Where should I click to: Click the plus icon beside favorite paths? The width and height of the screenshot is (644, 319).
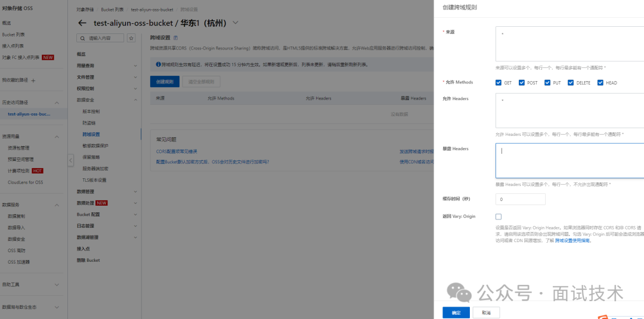(x=33, y=80)
